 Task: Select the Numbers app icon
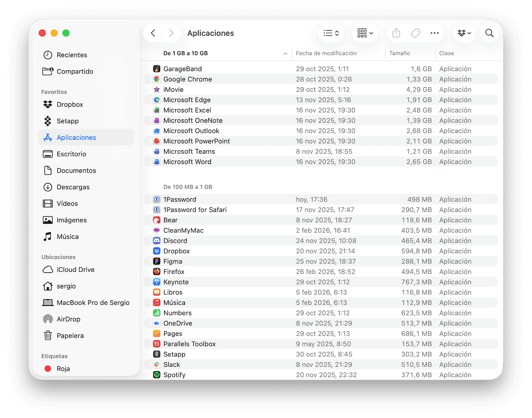tap(157, 313)
